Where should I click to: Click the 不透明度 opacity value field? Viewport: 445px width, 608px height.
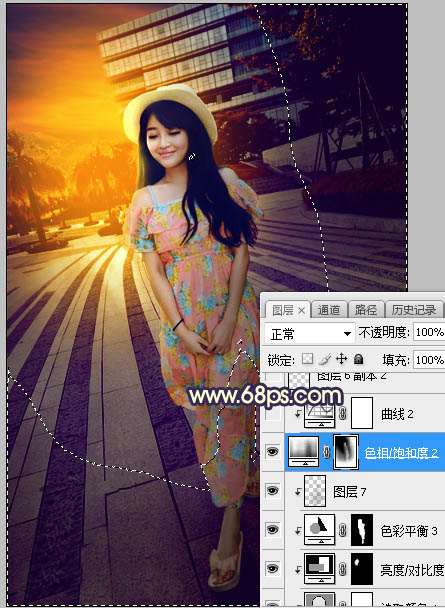(429, 332)
